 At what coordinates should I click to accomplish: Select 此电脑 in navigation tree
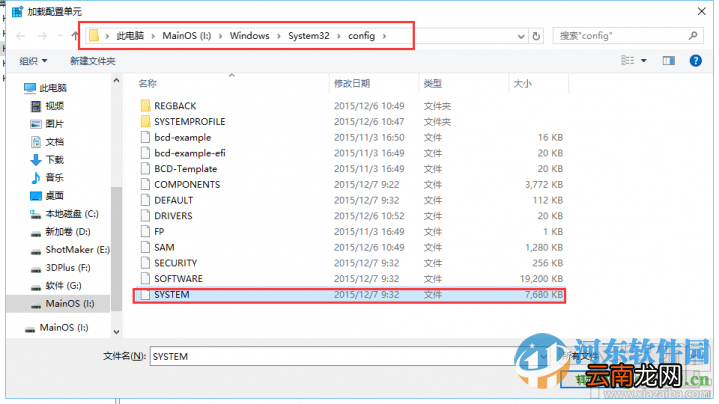(45, 88)
